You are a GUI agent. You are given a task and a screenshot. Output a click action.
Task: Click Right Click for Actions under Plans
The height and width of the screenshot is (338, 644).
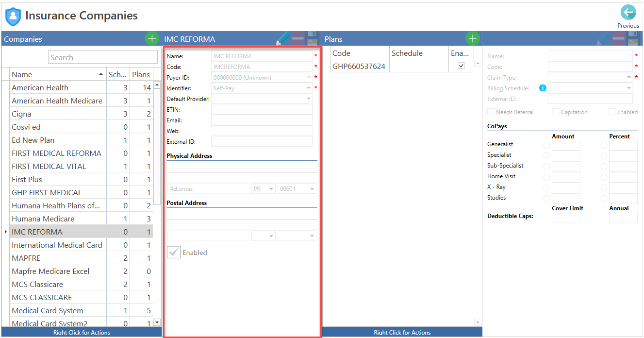click(402, 333)
